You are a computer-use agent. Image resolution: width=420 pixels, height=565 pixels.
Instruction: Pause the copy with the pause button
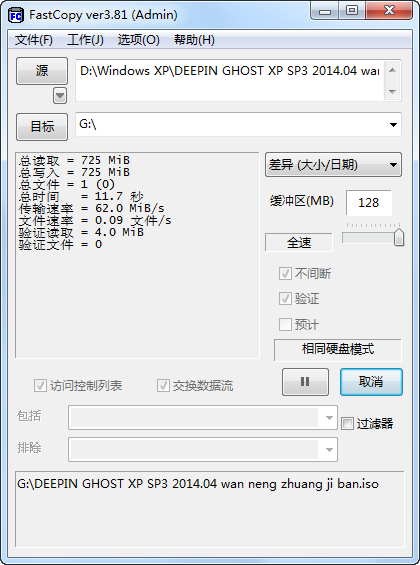(x=305, y=382)
